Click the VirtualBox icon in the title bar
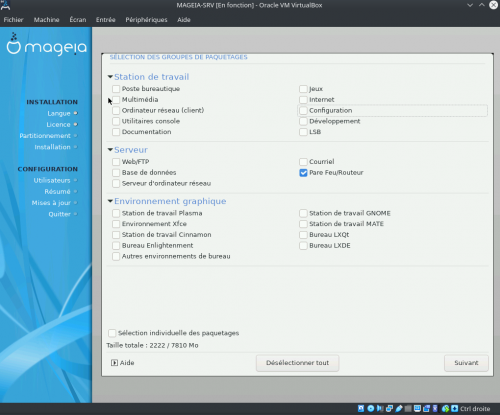This screenshot has height=415, width=500. (x=5, y=5)
